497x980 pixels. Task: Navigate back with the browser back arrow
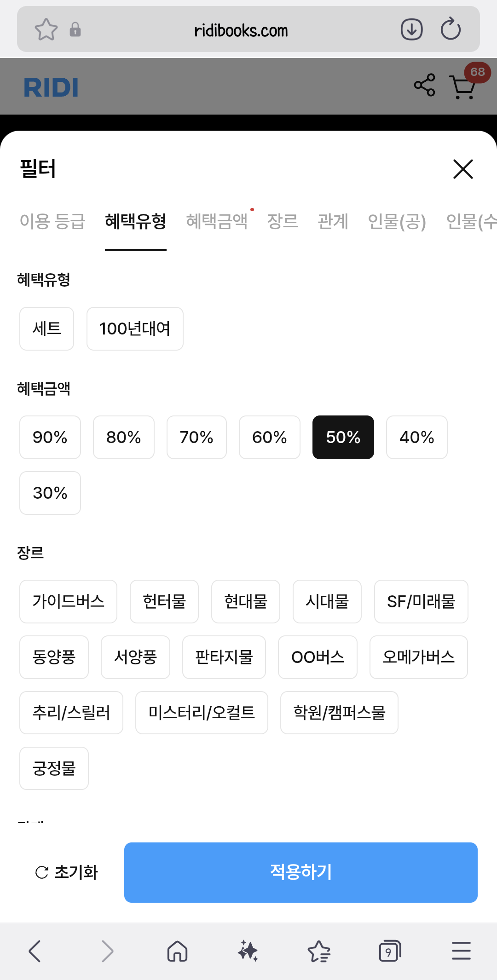[x=35, y=951]
